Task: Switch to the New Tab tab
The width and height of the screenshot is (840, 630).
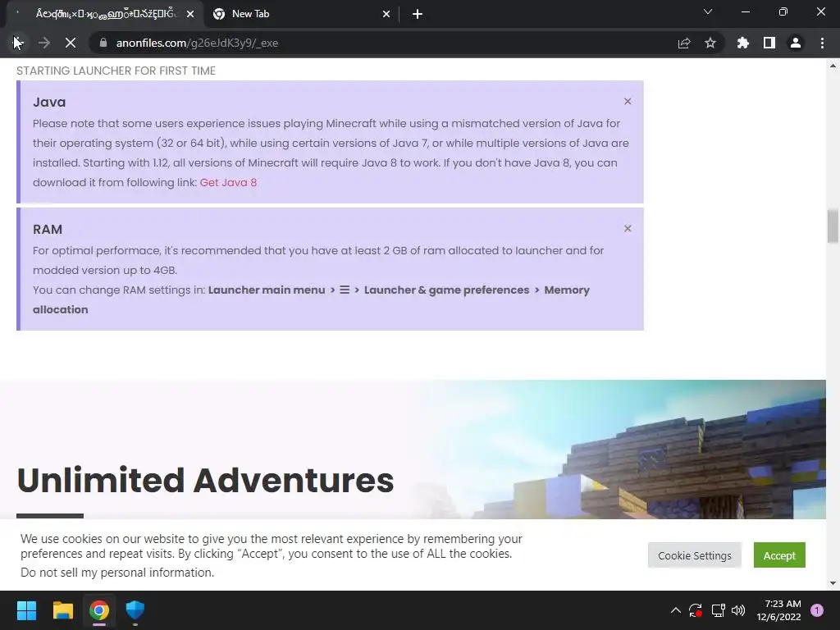Action: (x=300, y=14)
